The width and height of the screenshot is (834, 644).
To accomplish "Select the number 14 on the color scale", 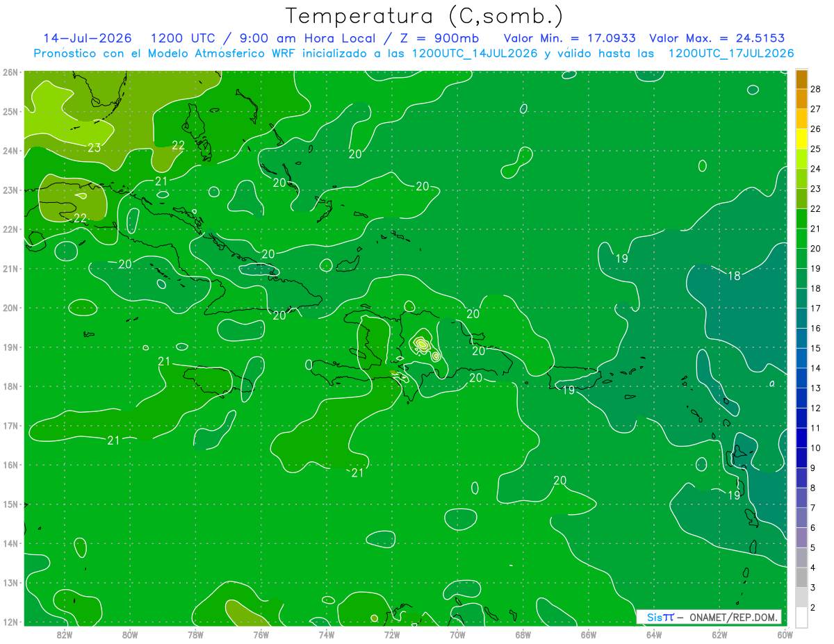I will (x=815, y=368).
